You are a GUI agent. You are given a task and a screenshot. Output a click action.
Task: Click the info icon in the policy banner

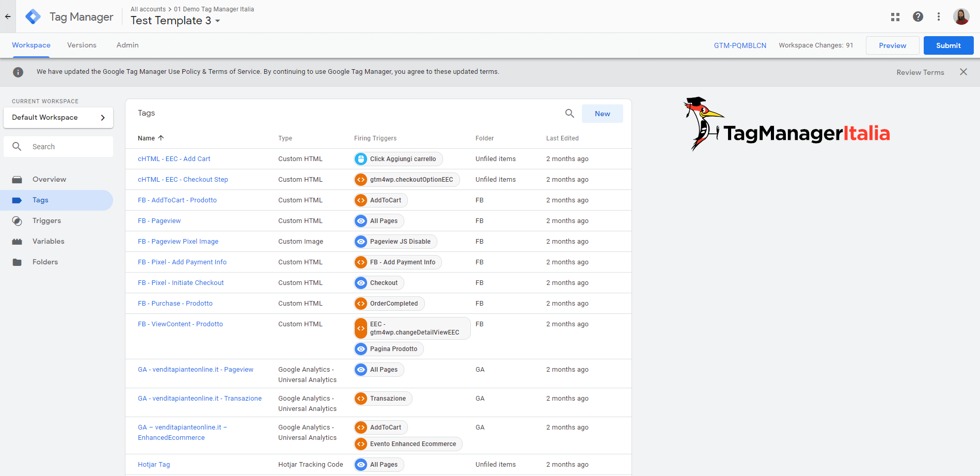click(18, 72)
